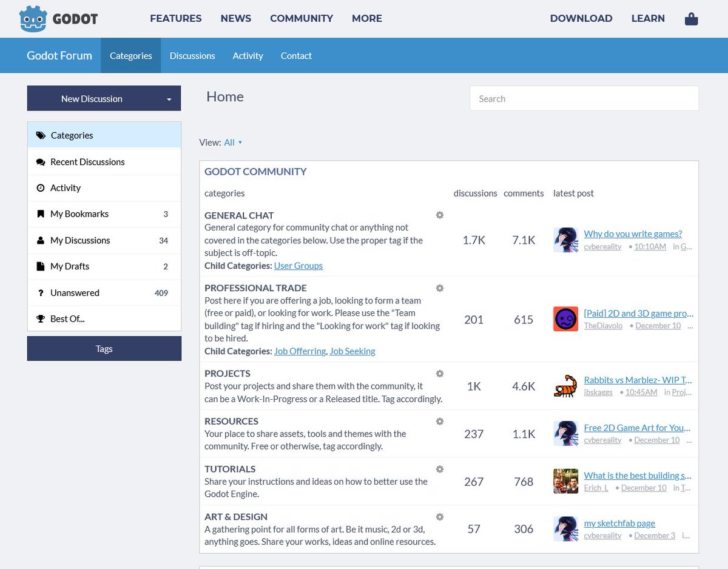Open the TUTORIALS category
The width and height of the screenshot is (728, 569).
point(230,469)
